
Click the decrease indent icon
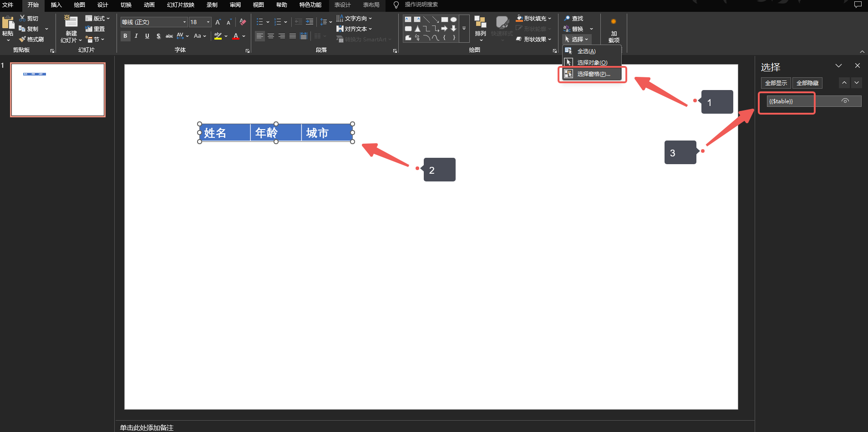coord(299,22)
